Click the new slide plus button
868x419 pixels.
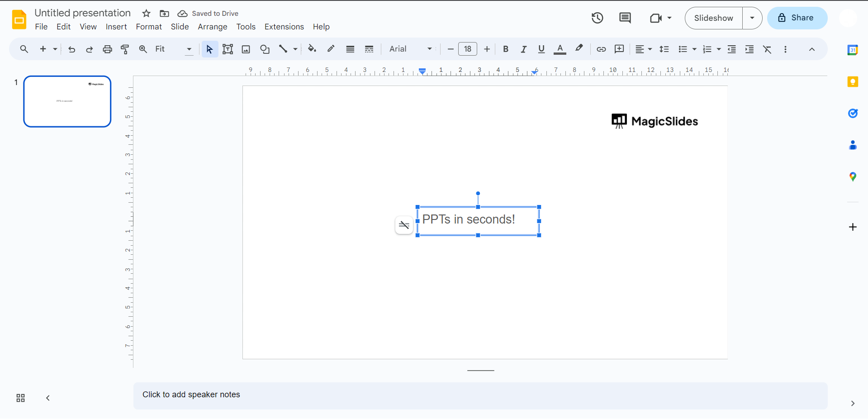43,49
